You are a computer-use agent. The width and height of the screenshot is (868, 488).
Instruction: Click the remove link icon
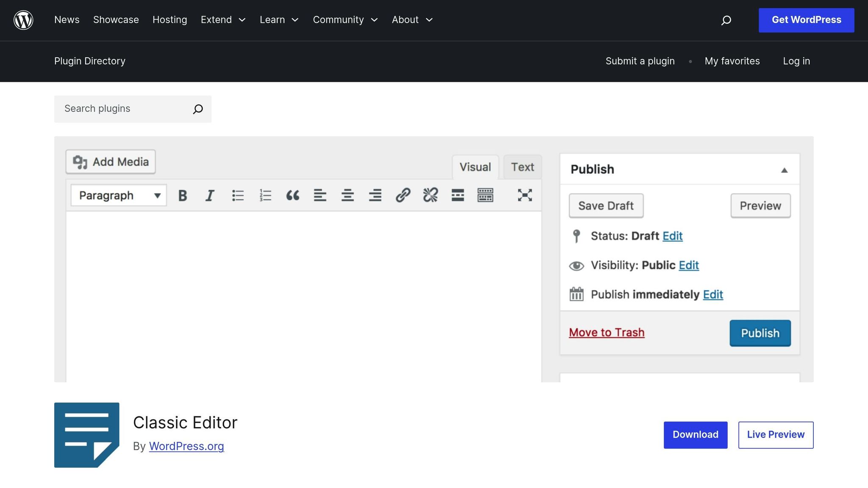430,195
